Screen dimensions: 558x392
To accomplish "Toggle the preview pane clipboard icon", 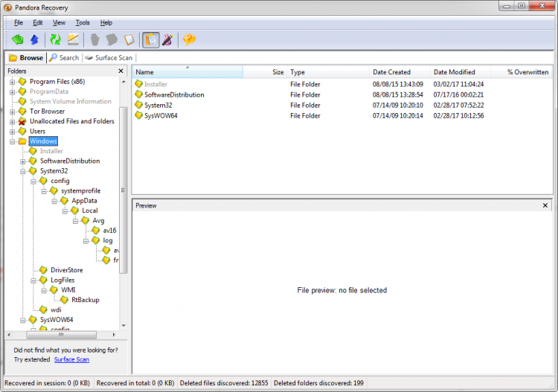I will click(151, 39).
